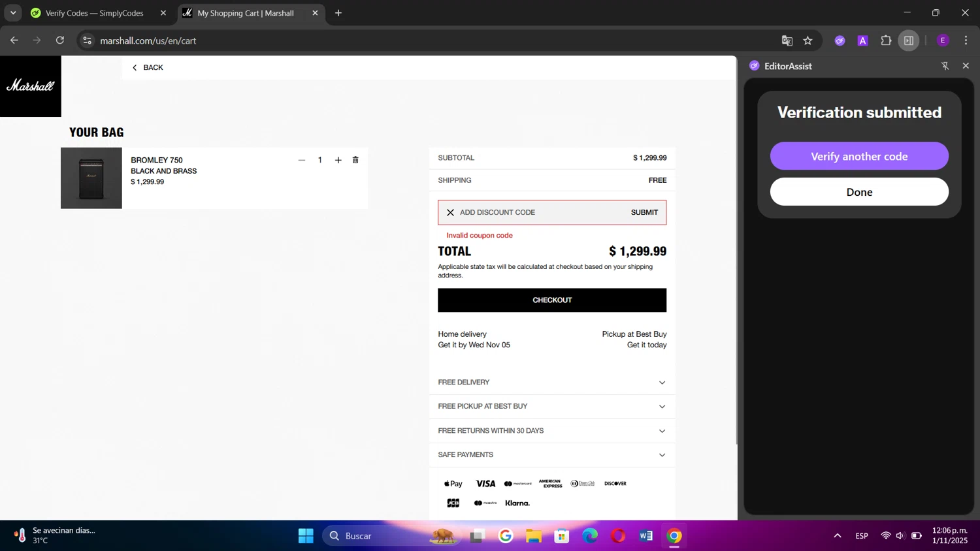Go forward in browser history
980x551 pixels.
[37, 40]
